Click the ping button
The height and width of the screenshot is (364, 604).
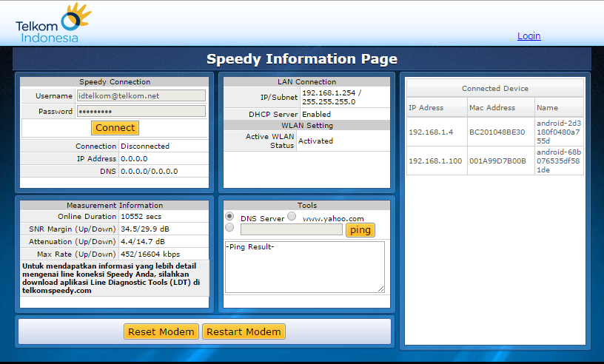coord(360,230)
